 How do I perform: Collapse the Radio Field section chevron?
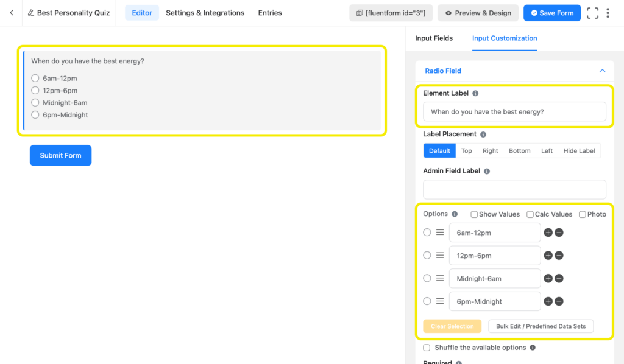602,71
